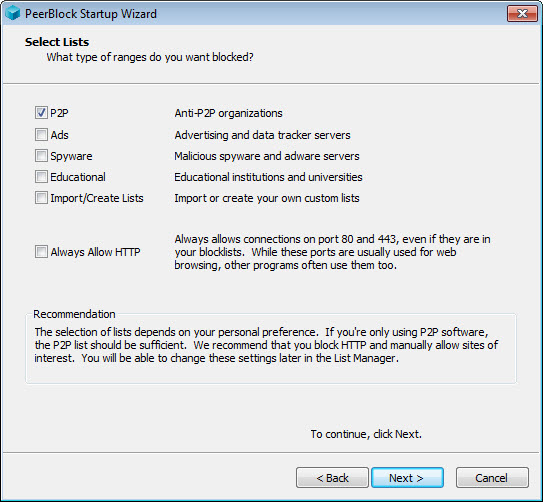Click the Select Lists heading

57,42
